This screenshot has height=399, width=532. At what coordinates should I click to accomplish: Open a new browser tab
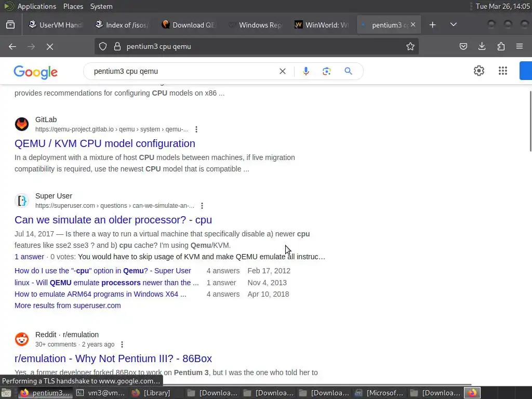pyautogui.click(x=432, y=25)
